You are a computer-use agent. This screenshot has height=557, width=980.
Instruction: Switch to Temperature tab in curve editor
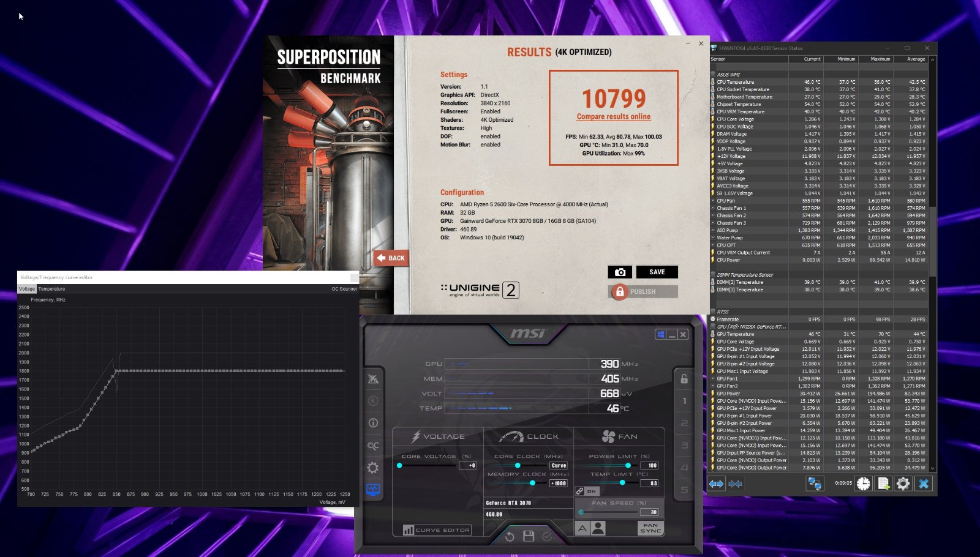[51, 289]
